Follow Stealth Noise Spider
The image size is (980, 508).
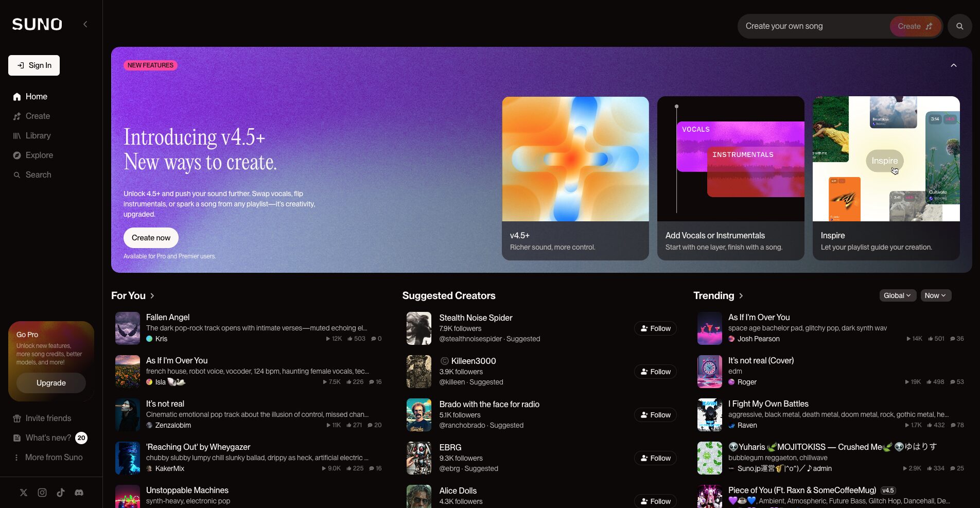tap(655, 328)
